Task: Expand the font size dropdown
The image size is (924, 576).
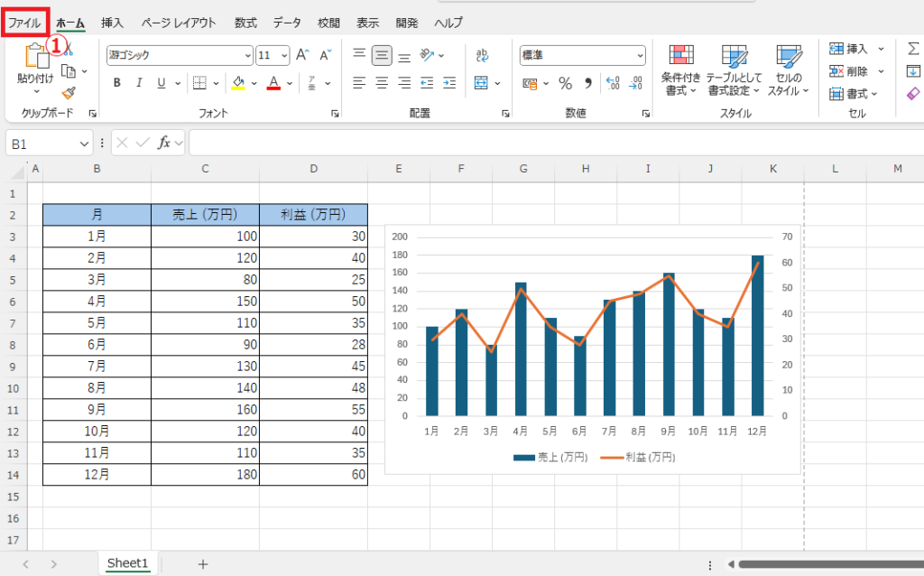Action: pyautogui.click(x=284, y=55)
